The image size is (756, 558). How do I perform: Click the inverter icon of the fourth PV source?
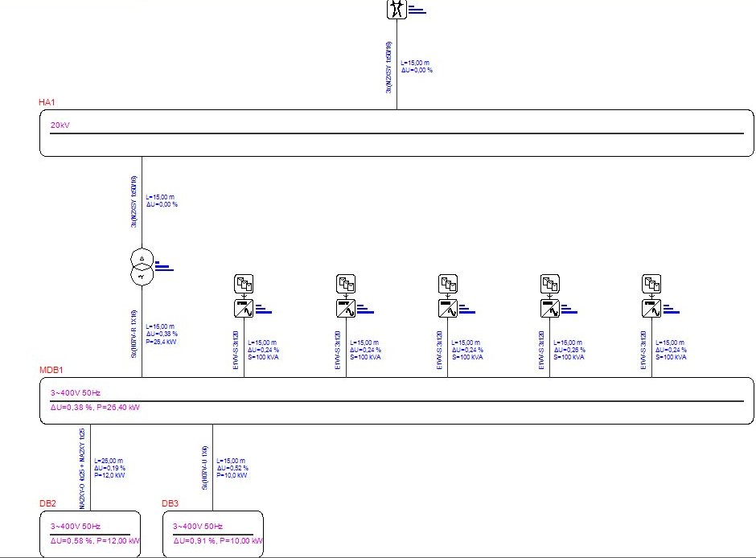pos(550,308)
